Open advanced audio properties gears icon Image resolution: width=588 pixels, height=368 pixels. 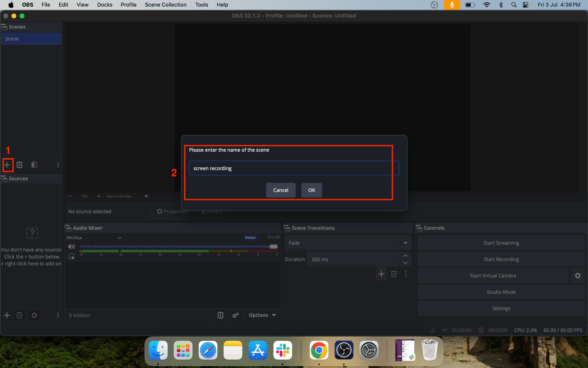[235, 315]
